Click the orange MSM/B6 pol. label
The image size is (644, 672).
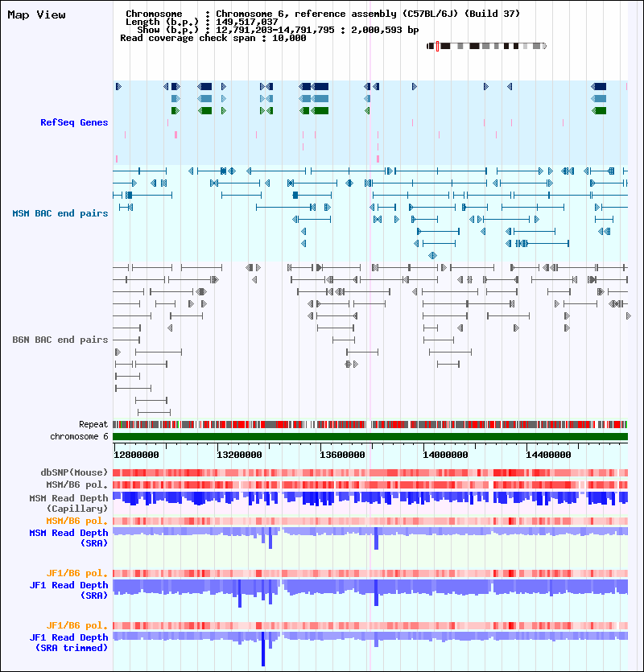77,522
